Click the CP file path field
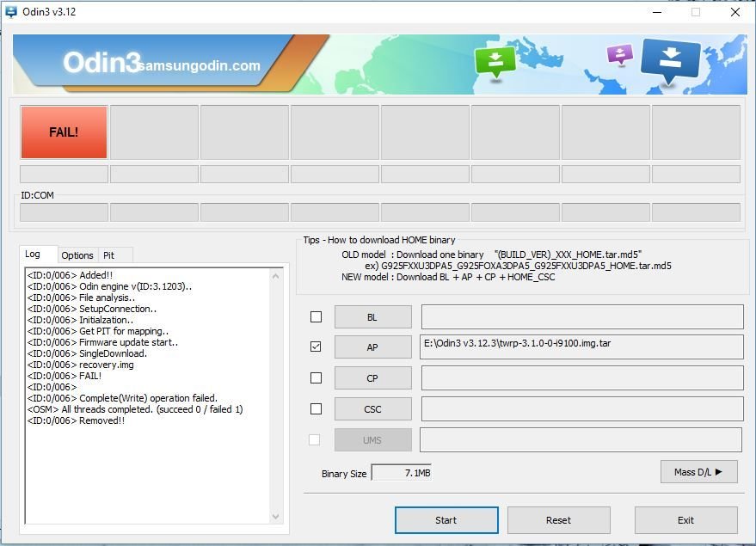The width and height of the screenshot is (756, 546). click(582, 377)
